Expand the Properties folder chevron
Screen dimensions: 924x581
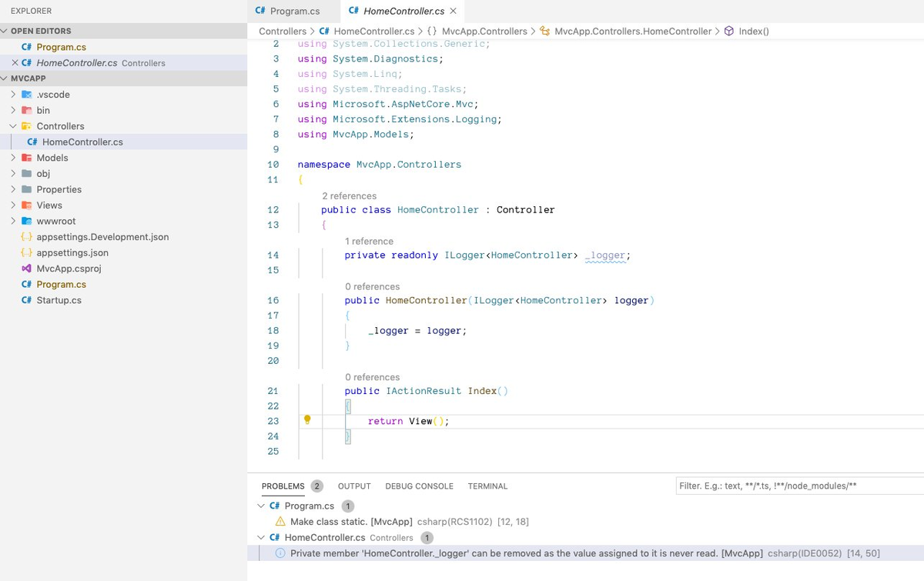click(14, 189)
